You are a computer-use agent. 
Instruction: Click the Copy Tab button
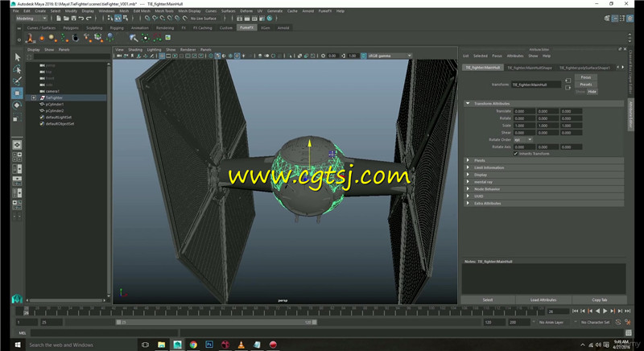599,300
